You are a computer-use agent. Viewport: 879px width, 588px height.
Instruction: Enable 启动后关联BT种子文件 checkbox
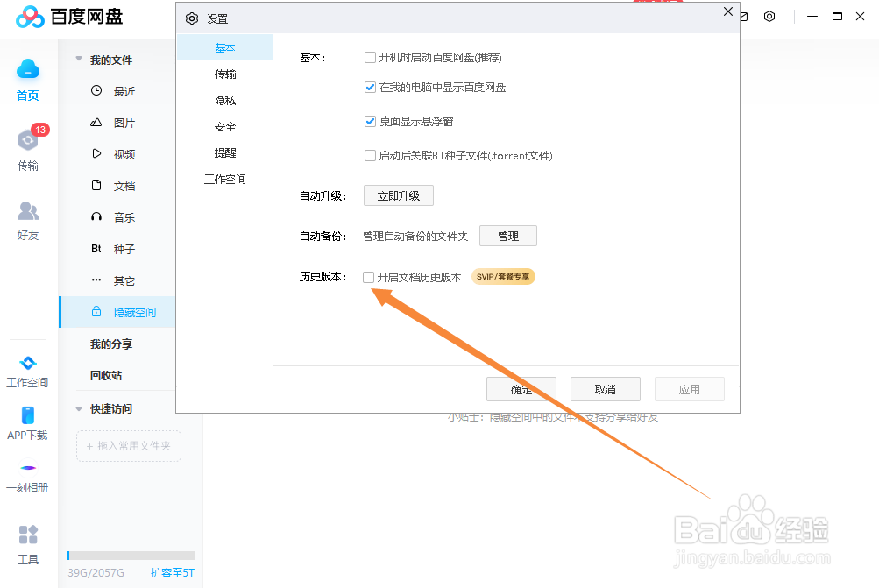(x=370, y=155)
